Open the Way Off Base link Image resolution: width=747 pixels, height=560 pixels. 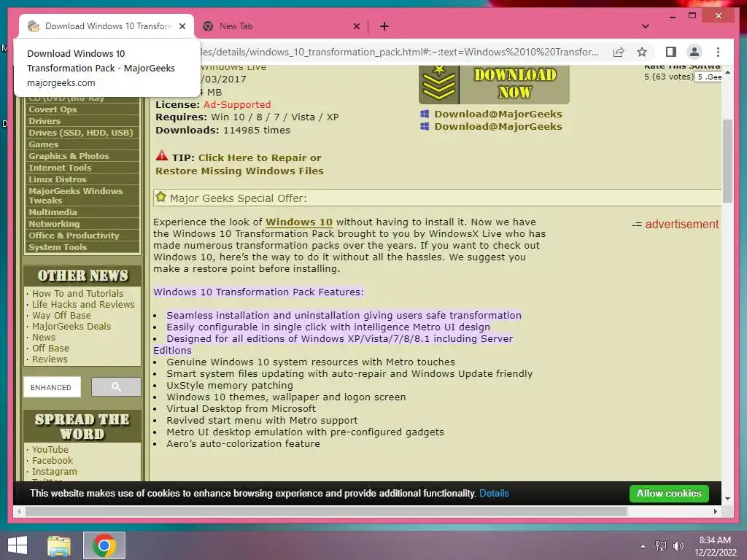pyautogui.click(x=61, y=315)
